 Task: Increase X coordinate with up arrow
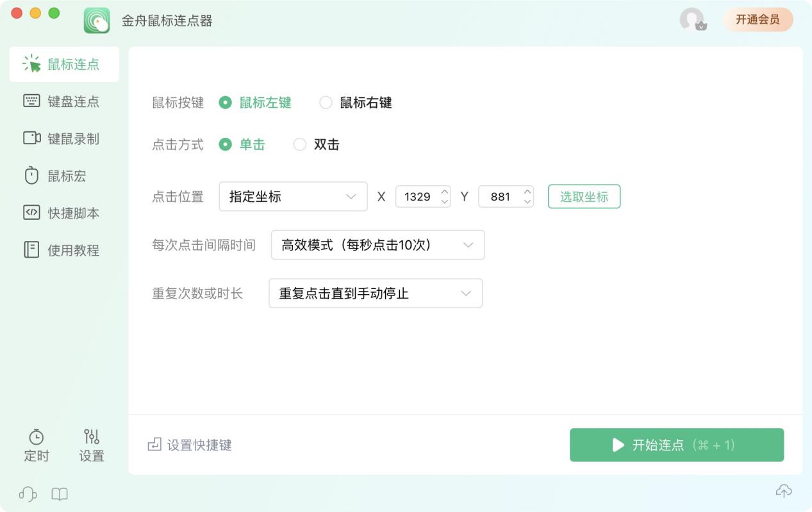coord(445,192)
